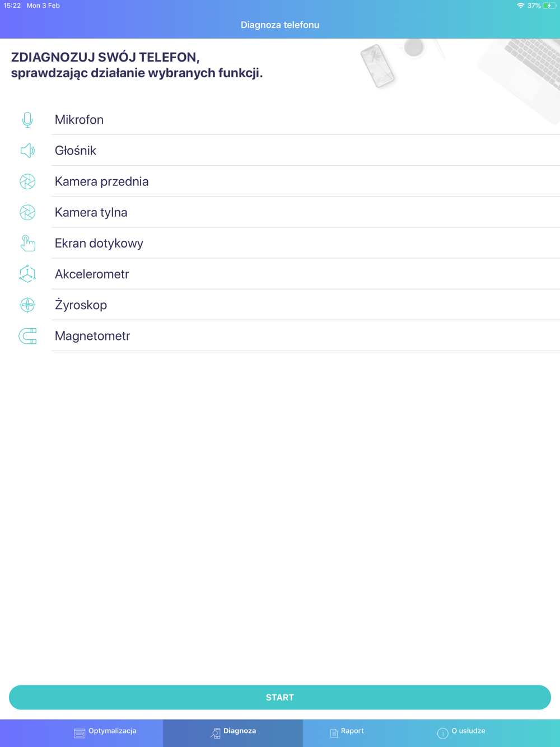Tap the battery indicator in status bar
The image size is (560, 747).
(x=549, y=6)
